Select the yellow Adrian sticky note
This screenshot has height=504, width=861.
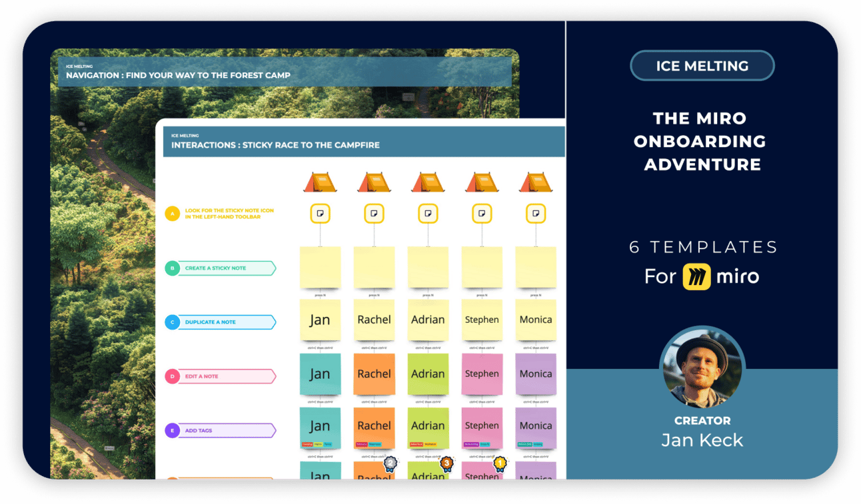tap(428, 320)
